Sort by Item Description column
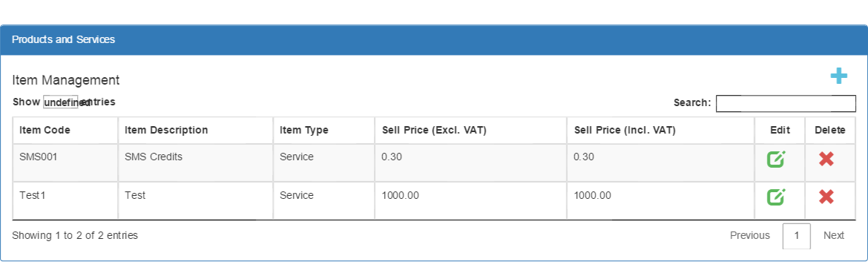This screenshot has width=868, height=276. [x=196, y=131]
